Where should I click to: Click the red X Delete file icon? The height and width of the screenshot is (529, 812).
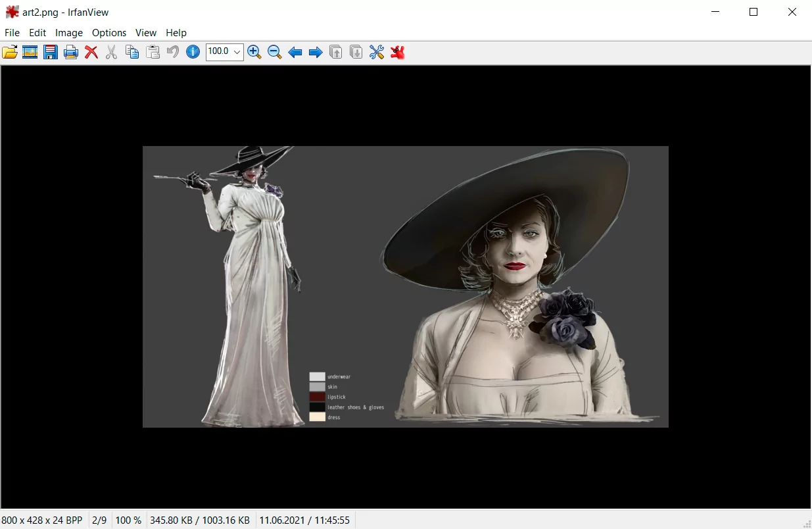point(91,52)
